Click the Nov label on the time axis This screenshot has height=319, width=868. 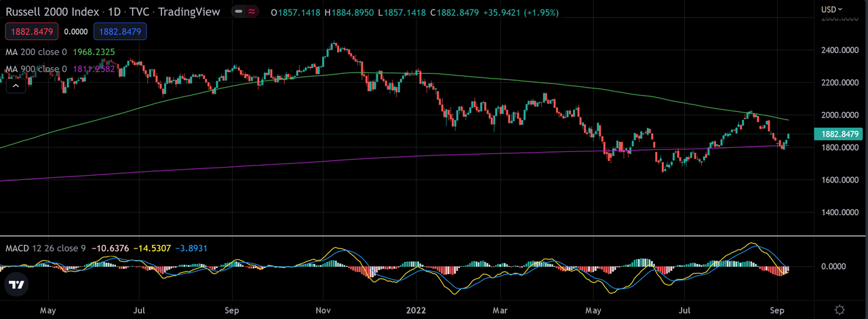pyautogui.click(x=323, y=310)
